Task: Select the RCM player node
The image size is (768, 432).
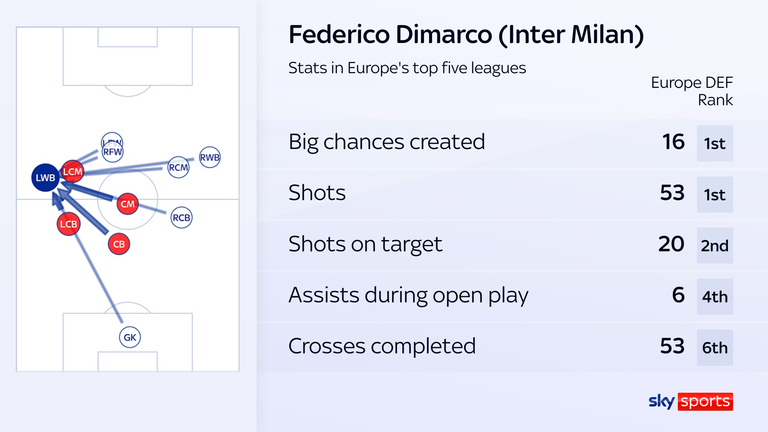Action: point(178,167)
